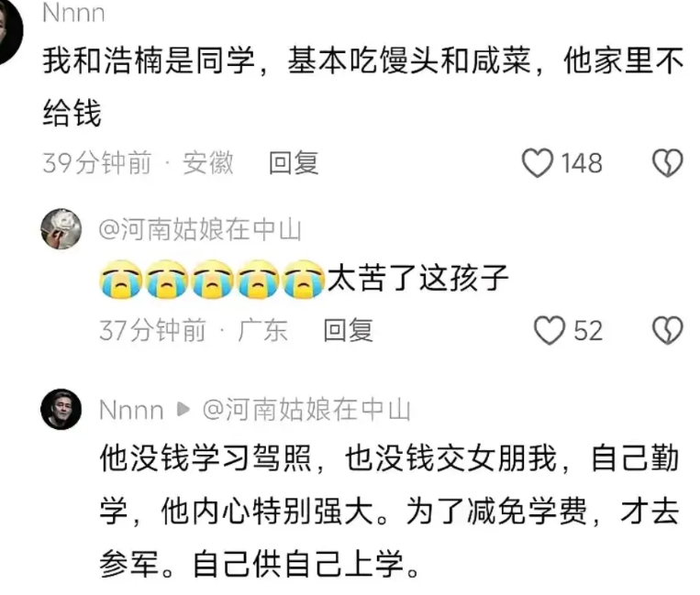Select the comment text about 馒头和咸菜
Viewport: 700px width, 595px height.
(363, 86)
